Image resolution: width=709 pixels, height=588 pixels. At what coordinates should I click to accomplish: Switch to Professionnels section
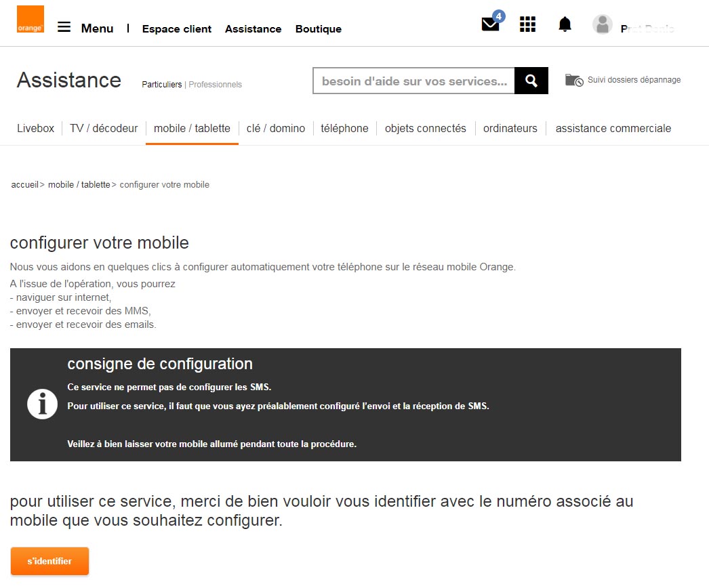point(216,85)
